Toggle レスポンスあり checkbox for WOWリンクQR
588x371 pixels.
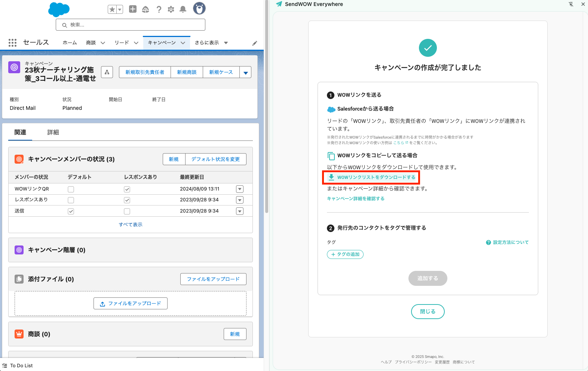127,189
